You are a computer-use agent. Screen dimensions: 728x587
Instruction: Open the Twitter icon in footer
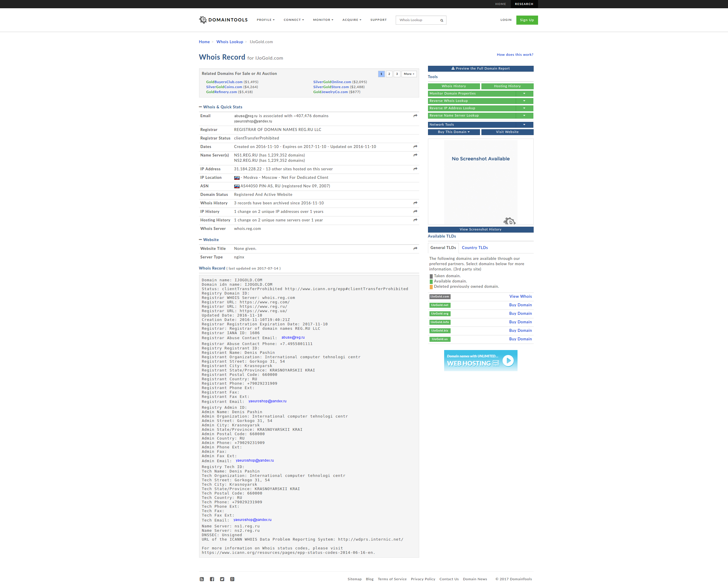222,579
